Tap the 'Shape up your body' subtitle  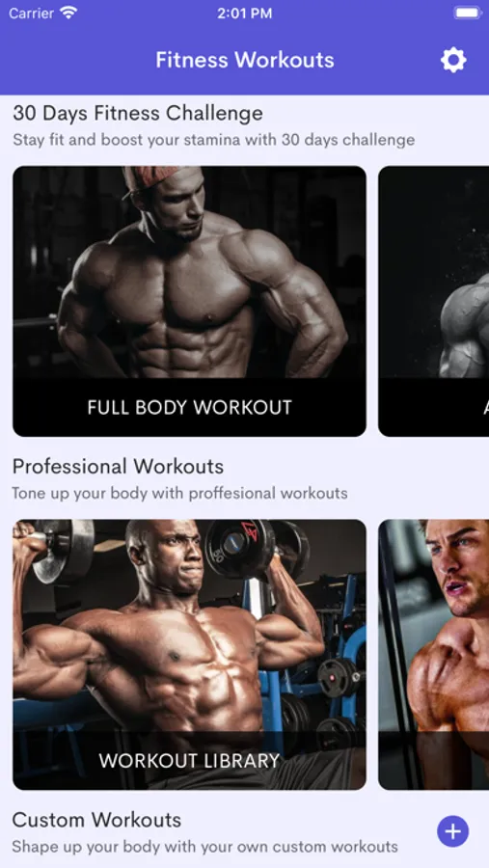(204, 847)
